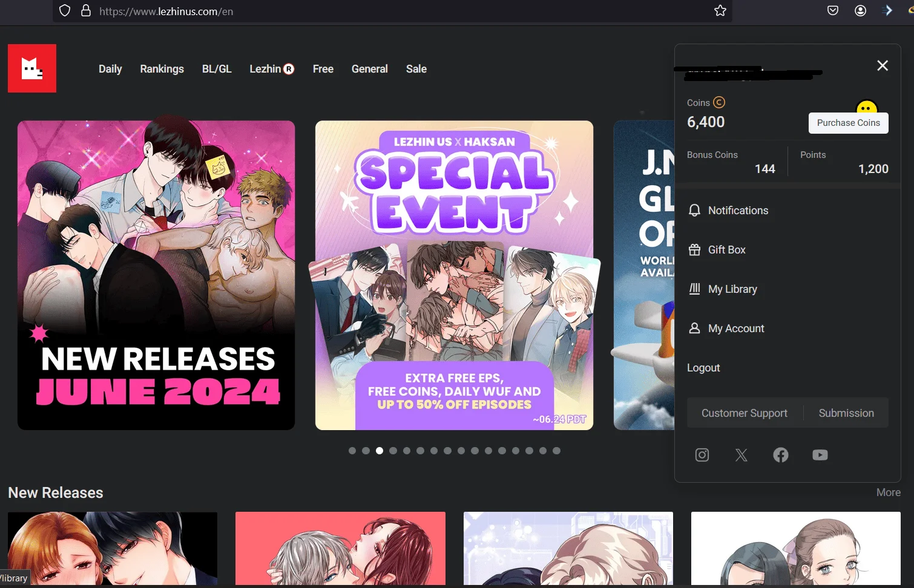Open the Lezhin R section
The width and height of the screenshot is (914, 588).
point(272,69)
